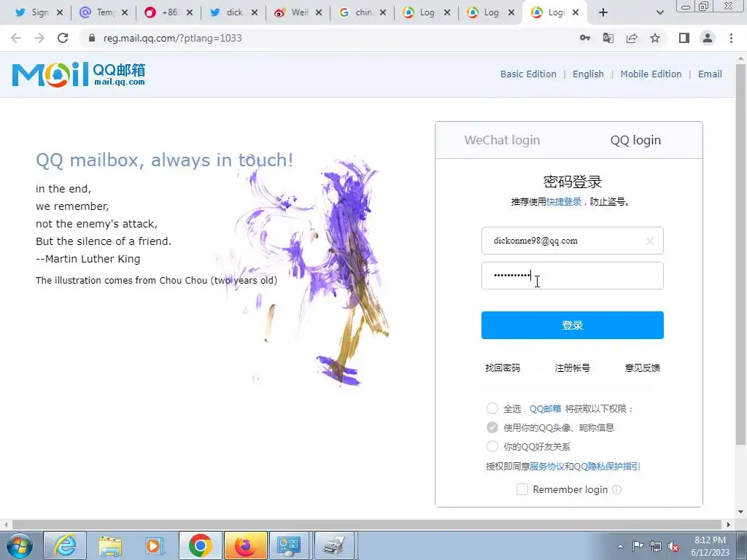Open the control panel taskbar icon
Viewport: 747px width, 560px height.
289,545
